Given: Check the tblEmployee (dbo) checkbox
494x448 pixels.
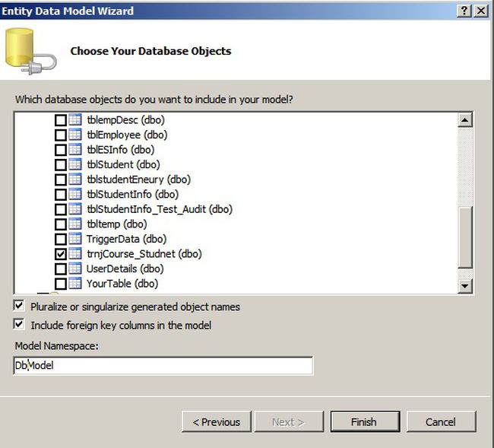Looking at the screenshot, I should tap(61, 135).
